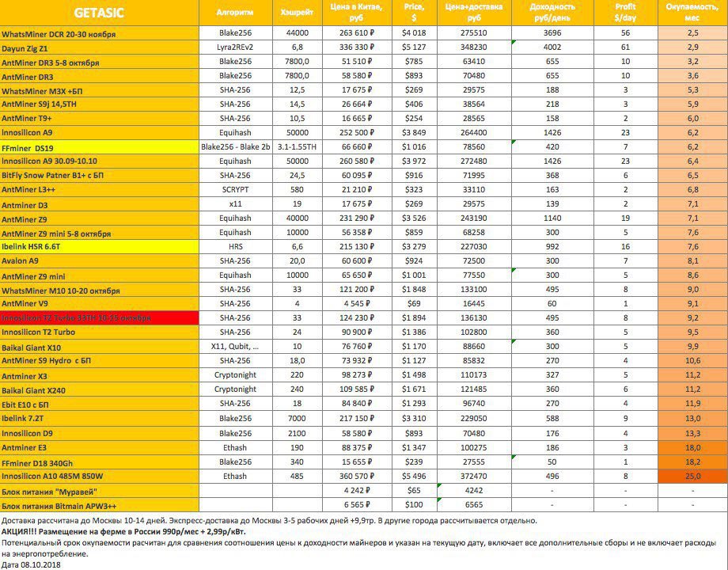Select the delivery price '372470'
Image resolution: width=728 pixels, height=570 pixels.
pyautogui.click(x=474, y=477)
